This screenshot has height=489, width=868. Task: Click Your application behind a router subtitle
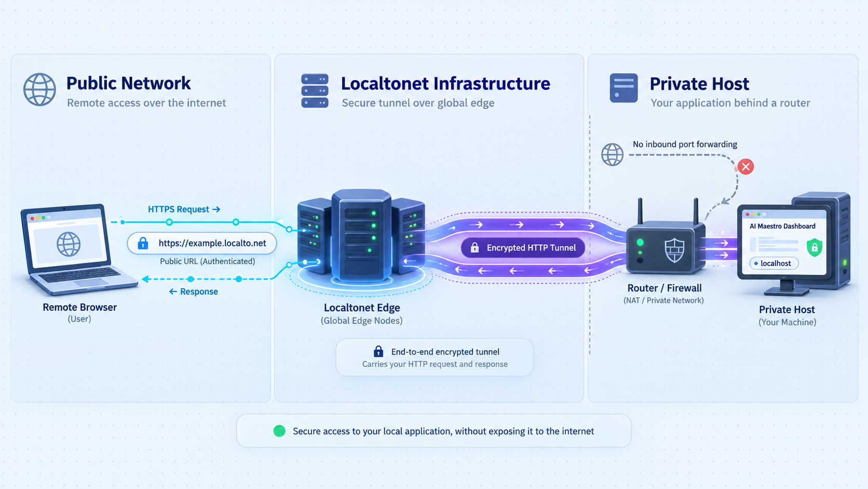point(730,103)
